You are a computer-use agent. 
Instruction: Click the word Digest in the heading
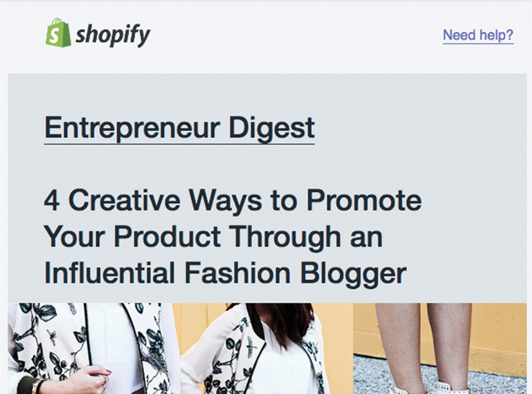(272, 129)
